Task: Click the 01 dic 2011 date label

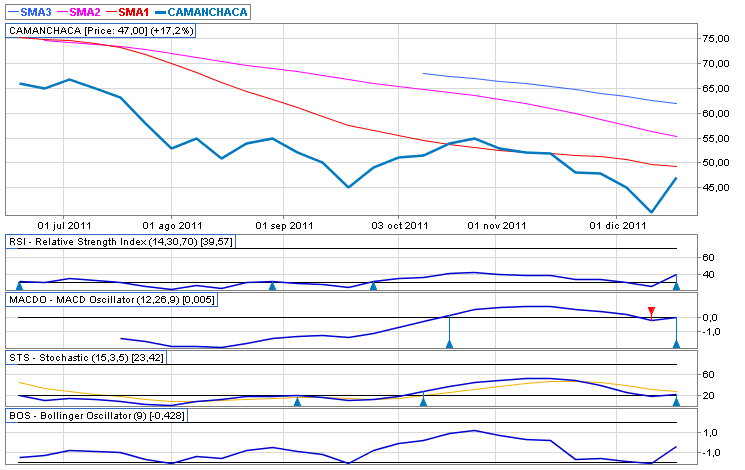Action: tap(618, 226)
